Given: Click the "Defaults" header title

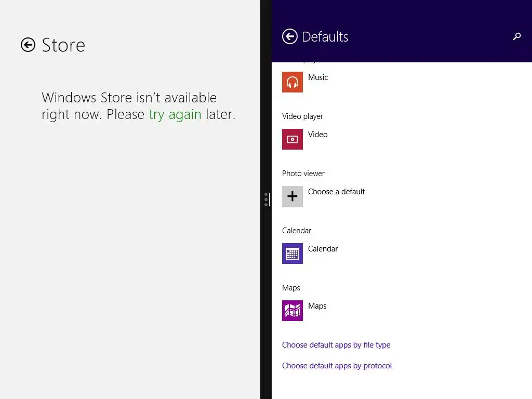Looking at the screenshot, I should pos(325,37).
